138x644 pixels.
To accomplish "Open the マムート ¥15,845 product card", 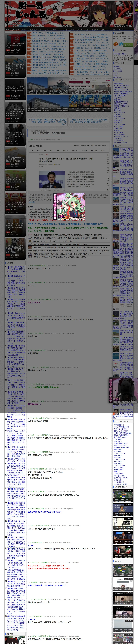I will point(15,90).
